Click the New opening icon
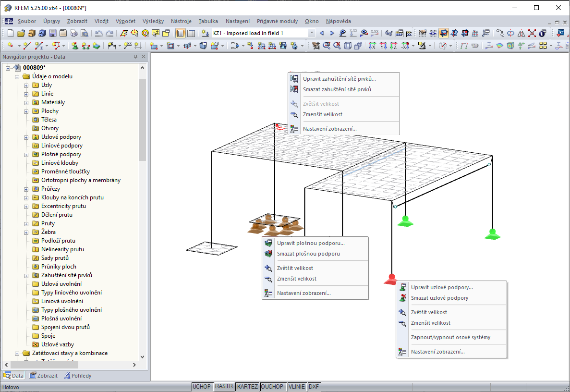Image resolution: width=570 pixels, height=392 pixels. [170, 46]
